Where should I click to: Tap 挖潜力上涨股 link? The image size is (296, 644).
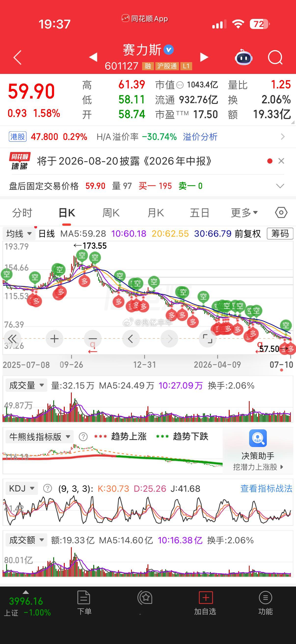coord(258,467)
